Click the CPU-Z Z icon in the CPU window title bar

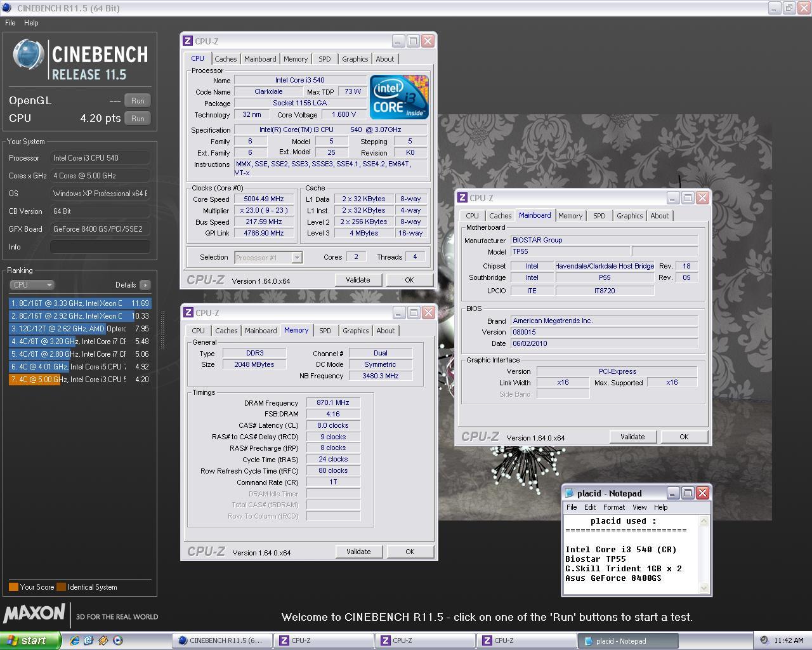pos(188,41)
